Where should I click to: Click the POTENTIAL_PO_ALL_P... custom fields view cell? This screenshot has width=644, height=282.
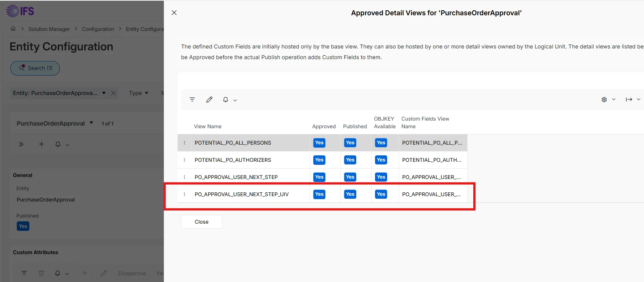[433, 143]
